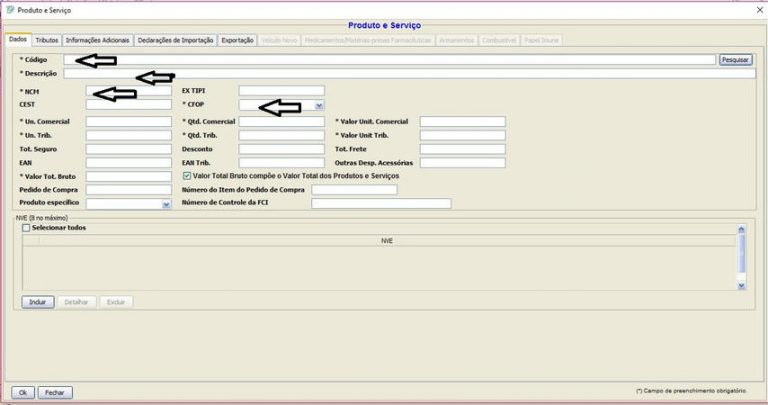Focus the Outras Desp. Acessórias field

(462, 163)
